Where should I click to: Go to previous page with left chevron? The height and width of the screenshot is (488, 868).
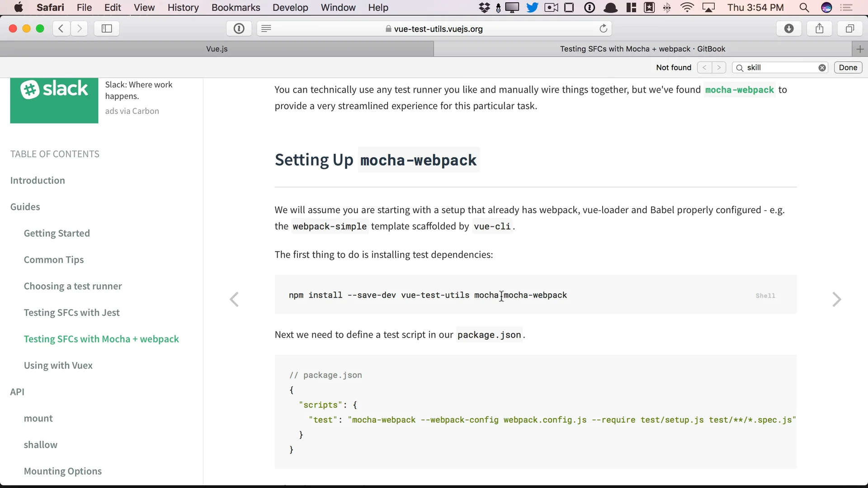(234, 299)
